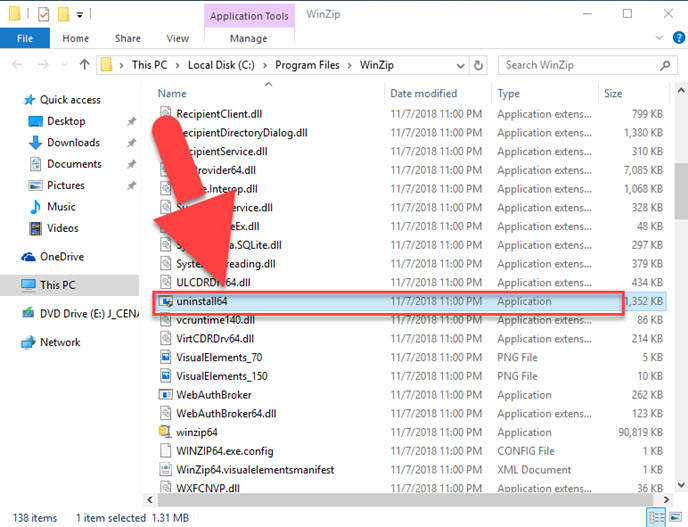Select the ULCDRDrv64.dll file name
Viewport: 688px width, 527px height.
(x=213, y=283)
